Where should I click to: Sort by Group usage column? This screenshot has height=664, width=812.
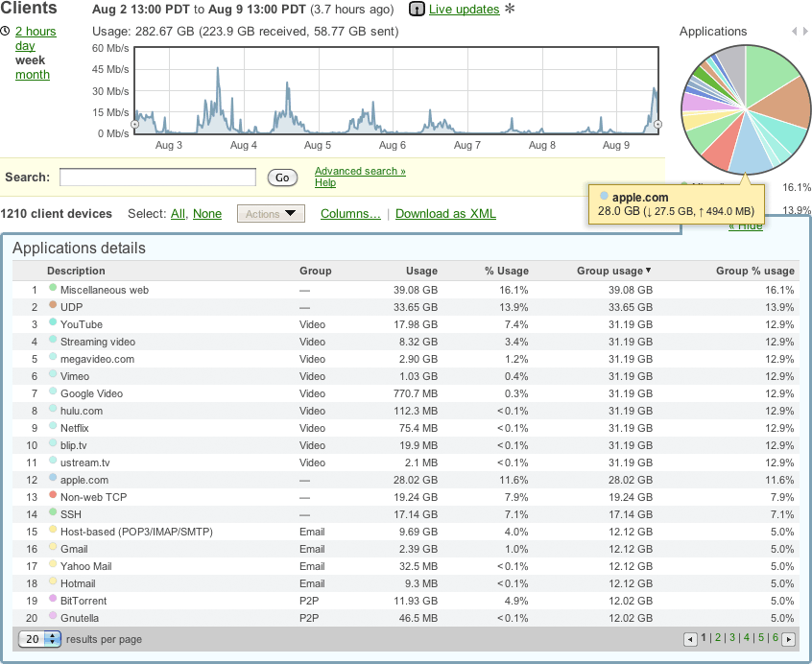click(614, 271)
